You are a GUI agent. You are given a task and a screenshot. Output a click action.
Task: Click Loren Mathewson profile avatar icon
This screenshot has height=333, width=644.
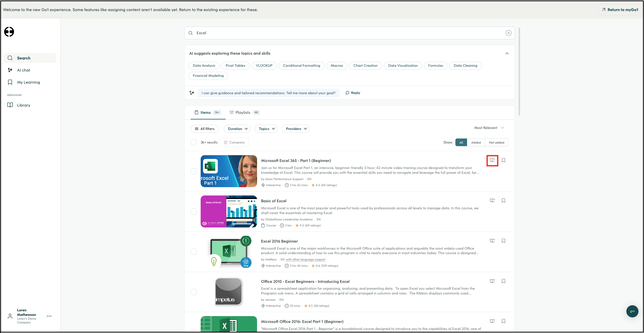(x=10, y=316)
